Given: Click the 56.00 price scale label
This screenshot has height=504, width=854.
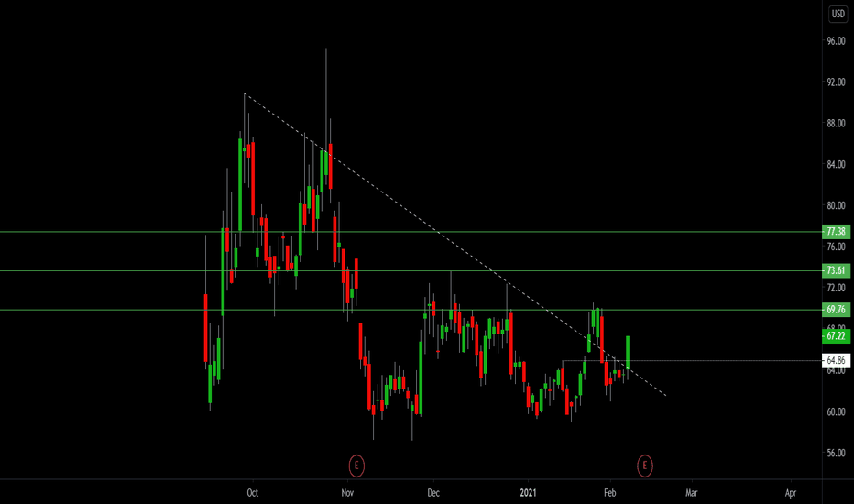Looking at the screenshot, I should (x=836, y=453).
